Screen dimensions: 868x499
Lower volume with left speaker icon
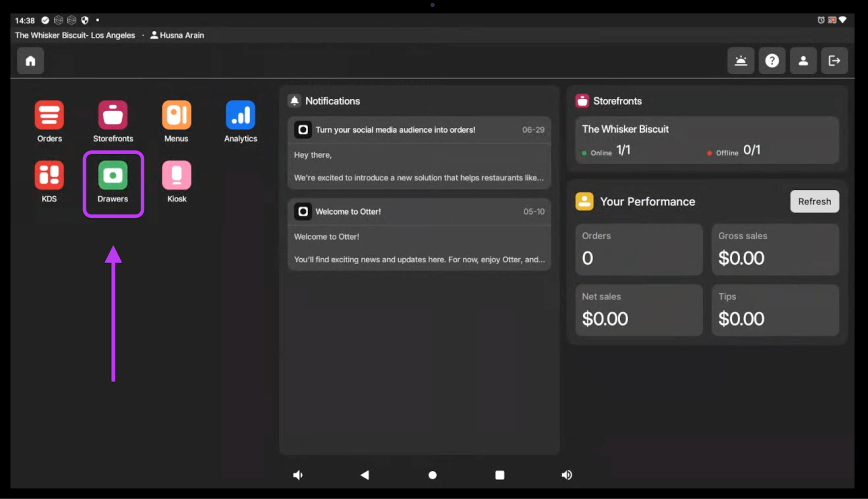(298, 475)
